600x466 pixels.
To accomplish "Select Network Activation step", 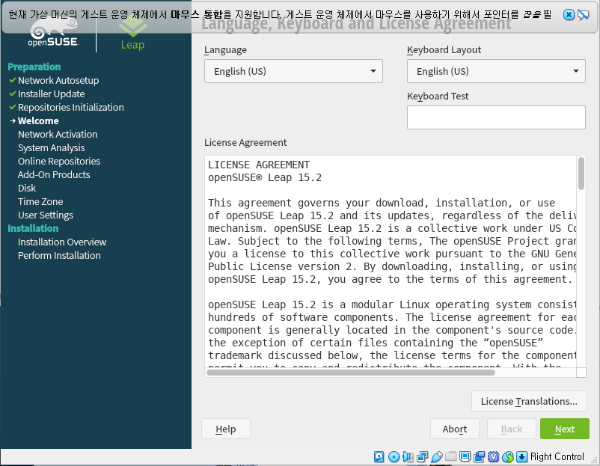I will 58,134.
